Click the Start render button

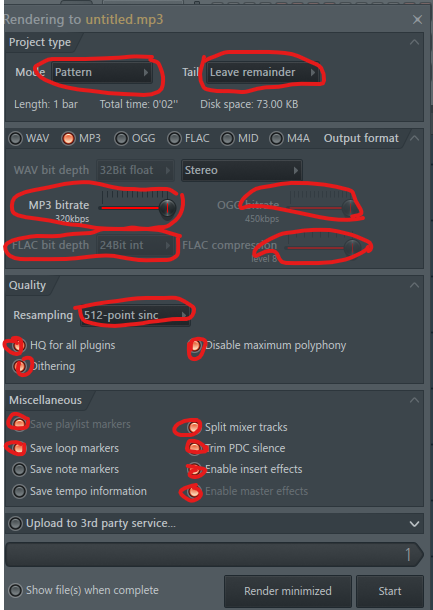tap(390, 591)
